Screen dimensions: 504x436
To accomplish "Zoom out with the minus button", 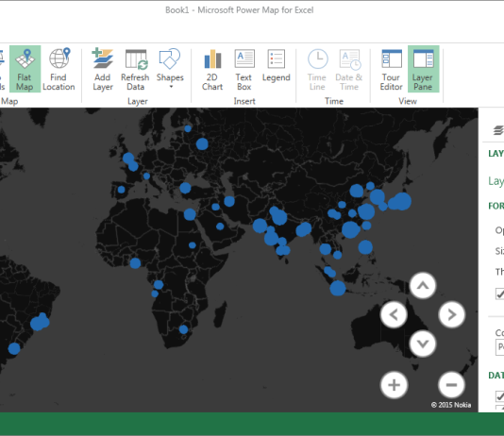I will pyautogui.click(x=451, y=385).
